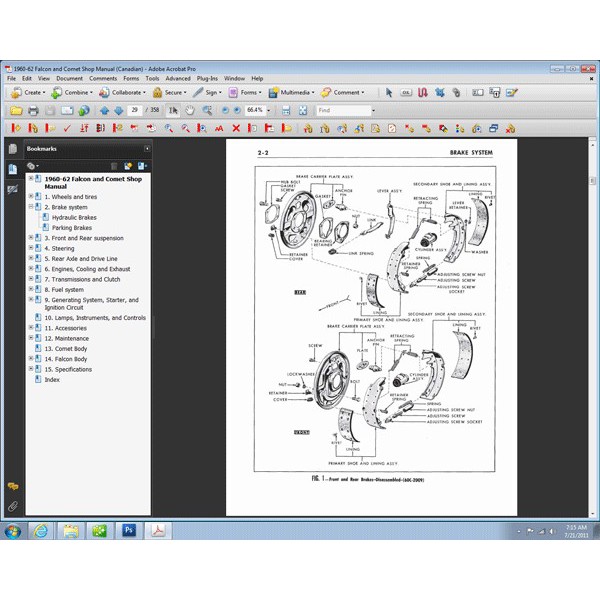This screenshot has height=600, width=600.
Task: Open the Edit menu
Action: click(x=27, y=78)
